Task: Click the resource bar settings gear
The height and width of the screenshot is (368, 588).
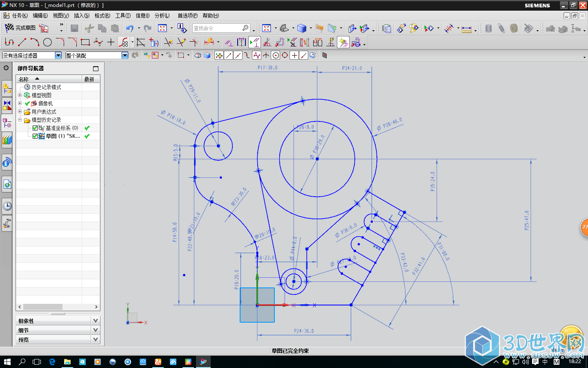Action: pos(6,68)
